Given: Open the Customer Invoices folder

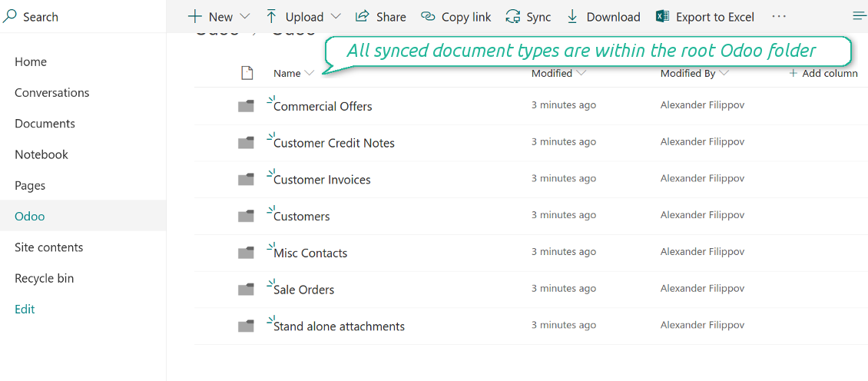Looking at the screenshot, I should [x=322, y=180].
